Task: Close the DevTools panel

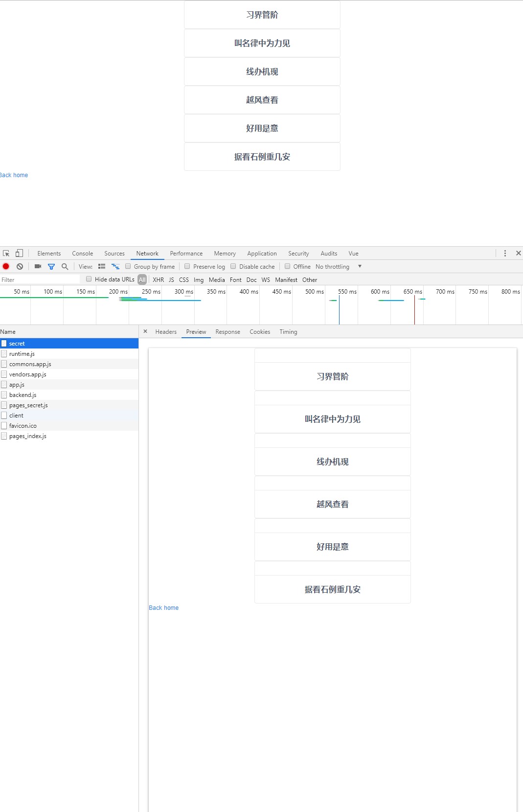Action: pos(519,254)
